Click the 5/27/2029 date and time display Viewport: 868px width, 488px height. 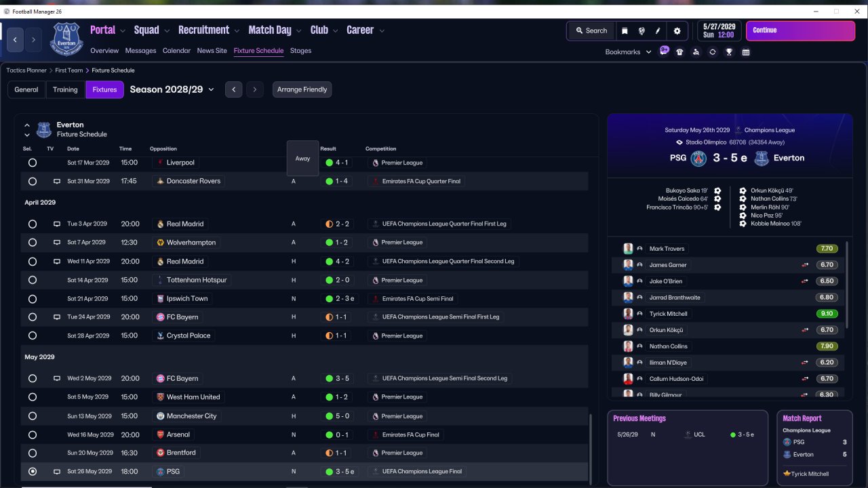[719, 30]
